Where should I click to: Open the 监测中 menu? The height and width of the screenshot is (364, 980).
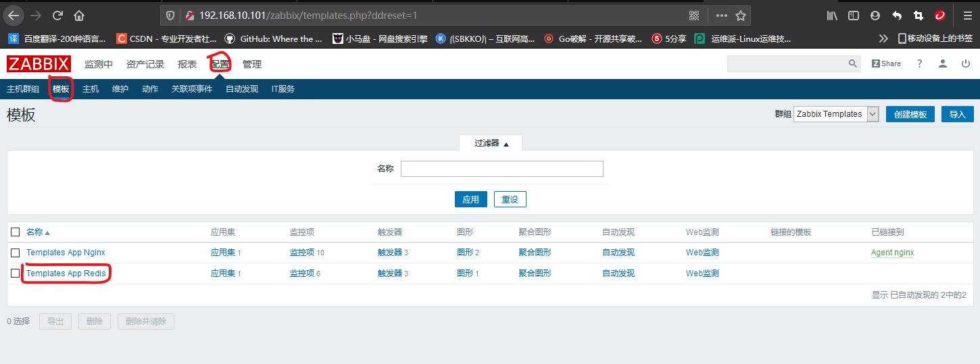[99, 64]
